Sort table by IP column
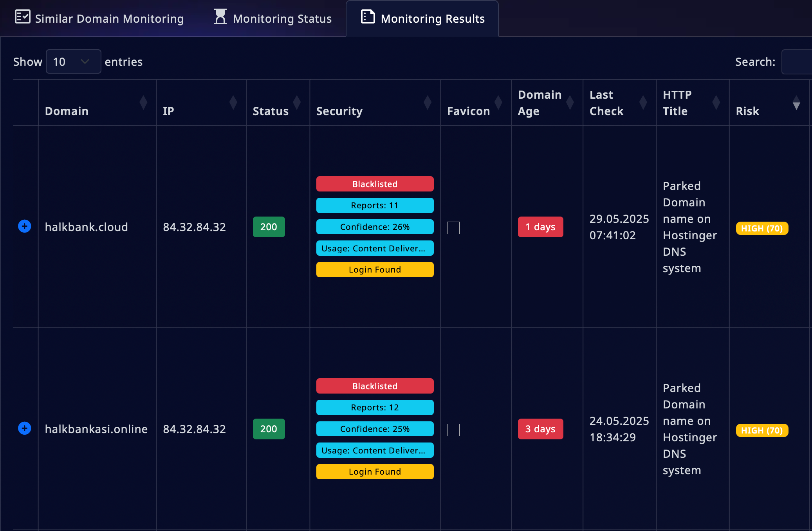 [201, 103]
